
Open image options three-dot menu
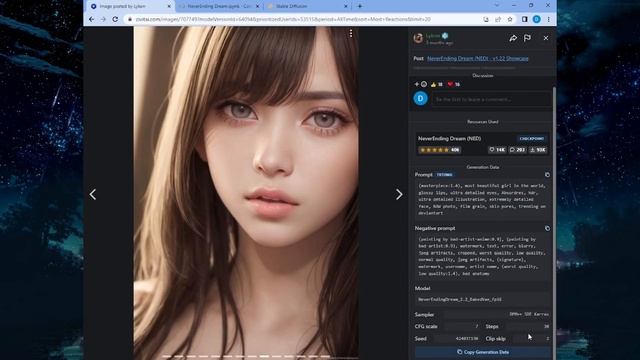point(351,34)
